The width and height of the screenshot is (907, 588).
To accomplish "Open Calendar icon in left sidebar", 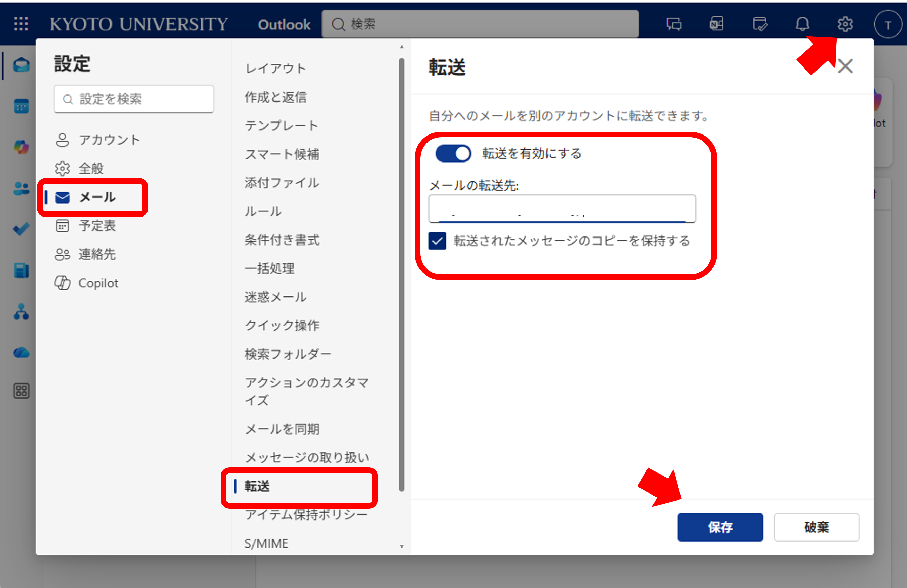I will [21, 106].
